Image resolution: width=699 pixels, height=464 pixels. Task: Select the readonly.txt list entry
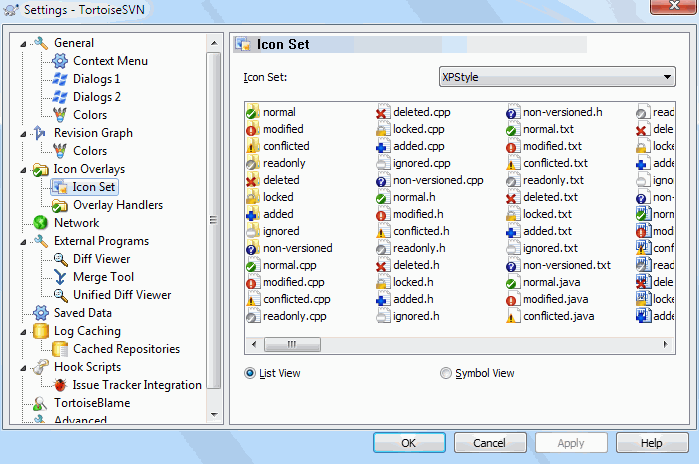[546, 181]
